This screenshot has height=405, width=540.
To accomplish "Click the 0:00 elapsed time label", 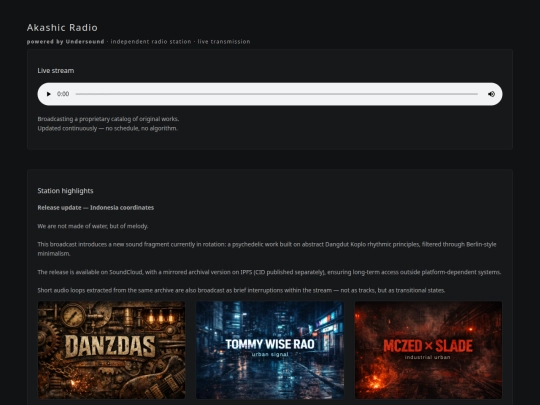I will pyautogui.click(x=63, y=94).
